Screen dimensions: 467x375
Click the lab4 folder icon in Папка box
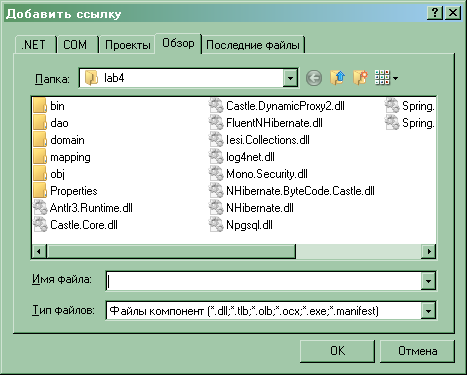[x=91, y=78]
